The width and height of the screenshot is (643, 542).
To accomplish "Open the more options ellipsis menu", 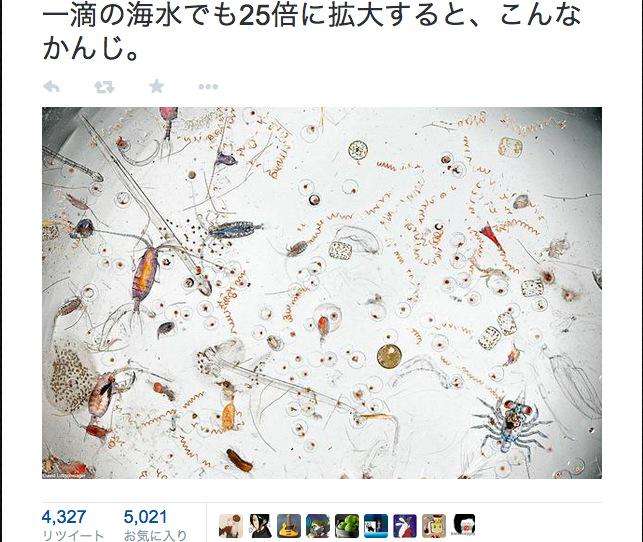I will tap(208, 87).
